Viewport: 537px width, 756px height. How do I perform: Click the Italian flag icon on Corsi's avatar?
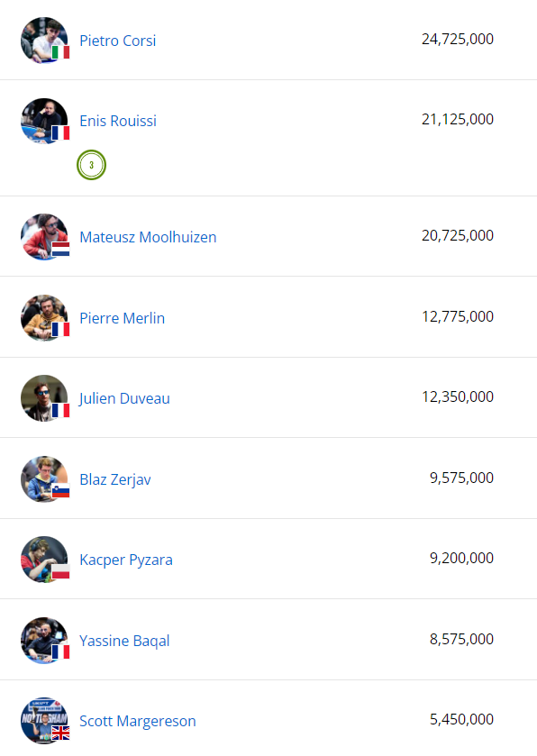coord(60,52)
